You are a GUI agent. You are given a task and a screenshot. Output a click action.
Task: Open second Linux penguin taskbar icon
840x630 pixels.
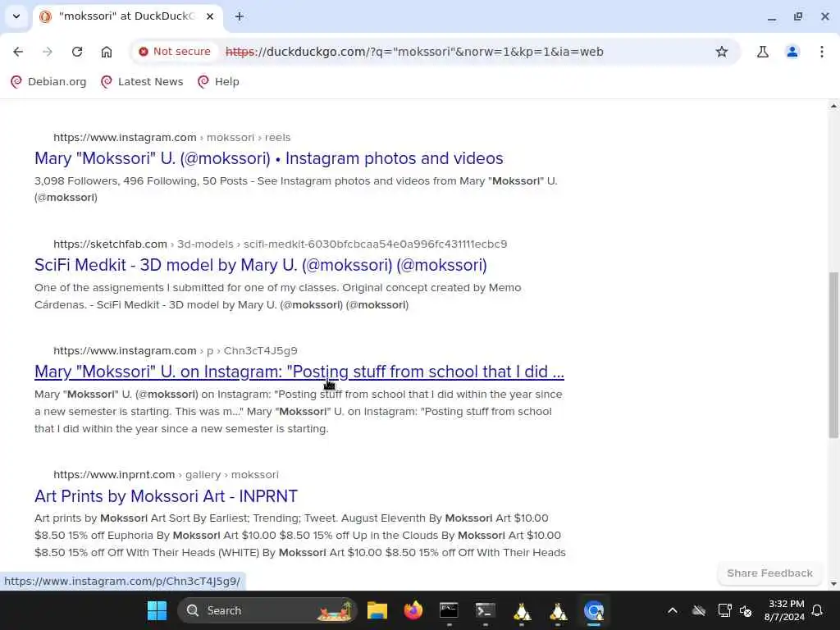tap(558, 610)
